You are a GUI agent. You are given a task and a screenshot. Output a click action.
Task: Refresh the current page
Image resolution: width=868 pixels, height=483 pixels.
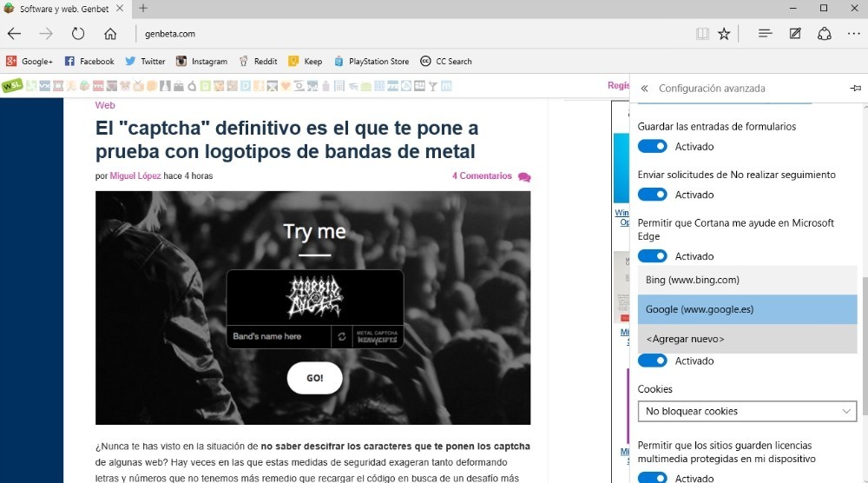coord(78,34)
